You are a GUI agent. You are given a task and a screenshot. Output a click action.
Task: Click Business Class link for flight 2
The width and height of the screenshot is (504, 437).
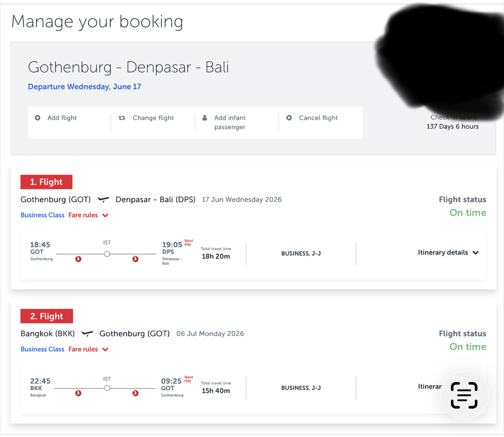point(42,349)
